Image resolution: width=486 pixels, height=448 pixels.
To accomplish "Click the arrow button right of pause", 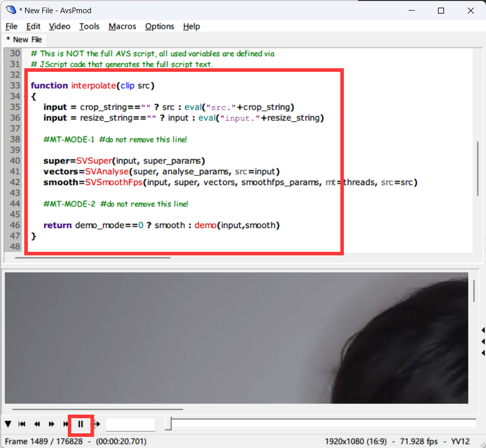I will (97, 424).
